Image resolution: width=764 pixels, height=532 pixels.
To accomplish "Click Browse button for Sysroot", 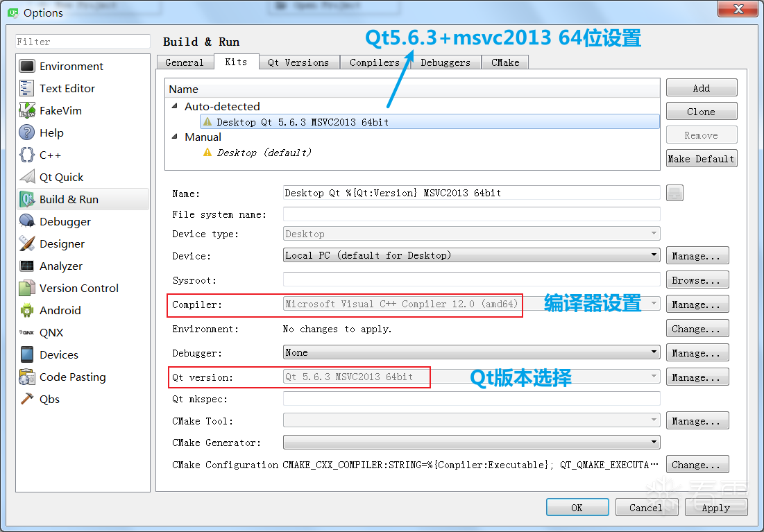I will (697, 280).
